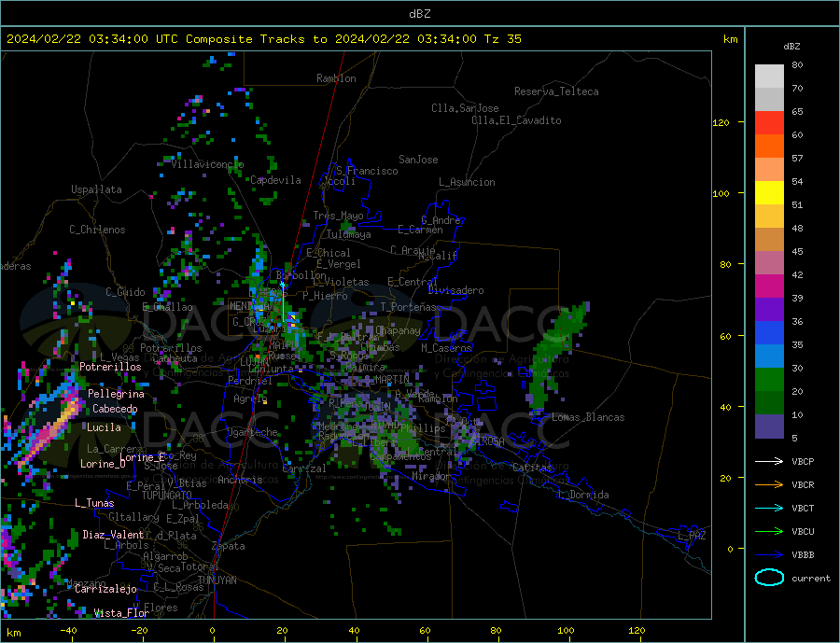The image size is (840, 643).
Task: Click the '-40' tick on the bottom km axis
Action: (x=68, y=631)
